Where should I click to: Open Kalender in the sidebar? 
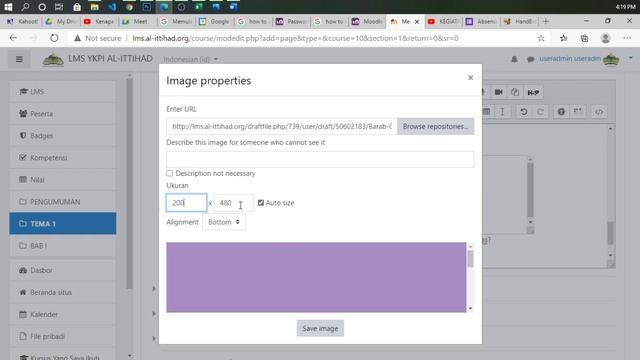(x=63, y=314)
